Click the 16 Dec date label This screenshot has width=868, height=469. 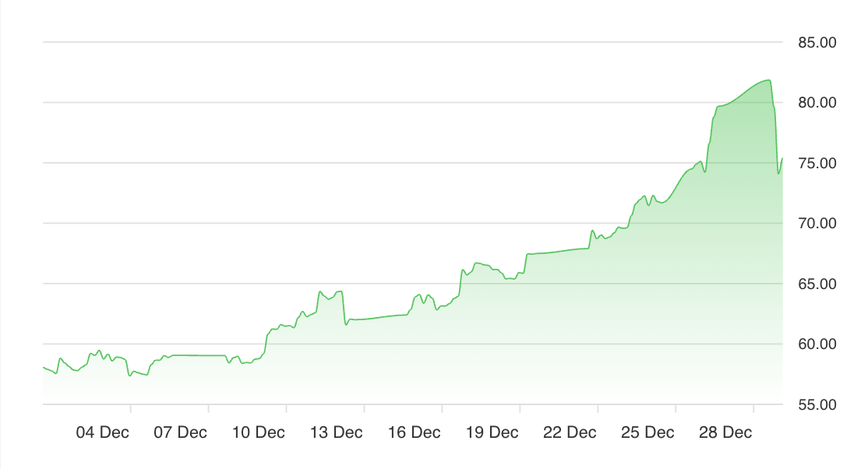pos(415,432)
